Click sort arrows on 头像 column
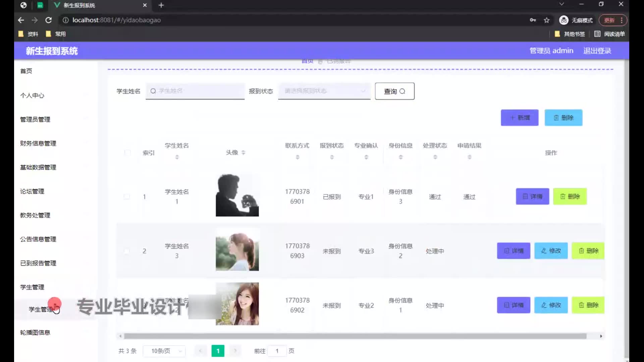The height and width of the screenshot is (362, 644). click(244, 153)
